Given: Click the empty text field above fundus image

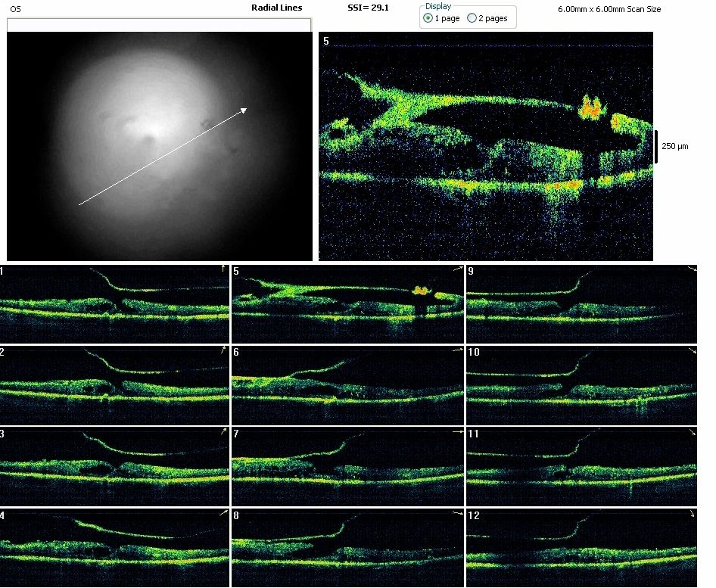Looking at the screenshot, I should pyautogui.click(x=159, y=25).
